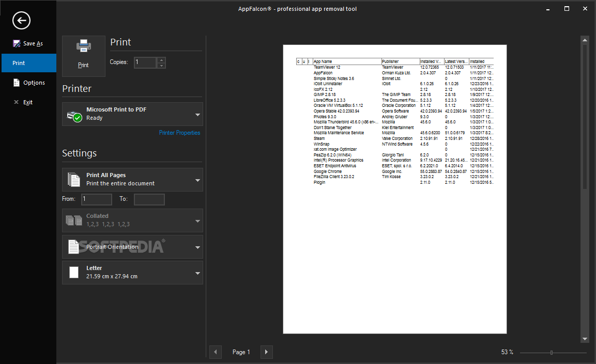Expand the Print All Pages dropdown

197,180
